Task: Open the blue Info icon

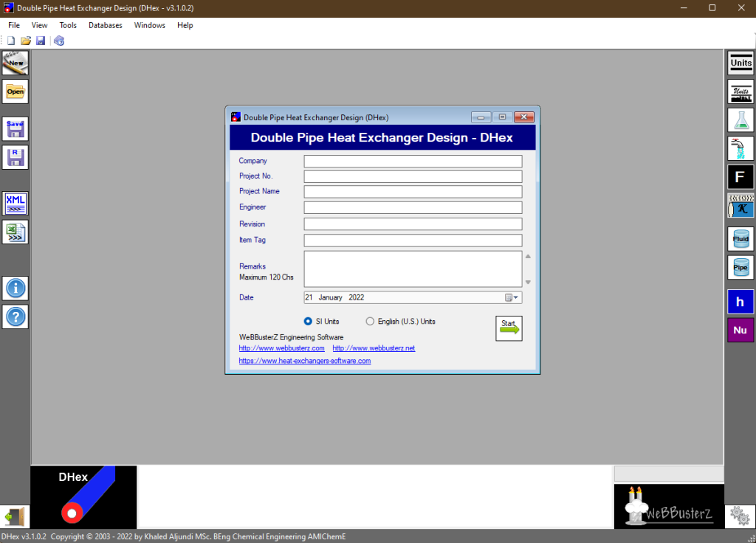Action: [x=16, y=288]
